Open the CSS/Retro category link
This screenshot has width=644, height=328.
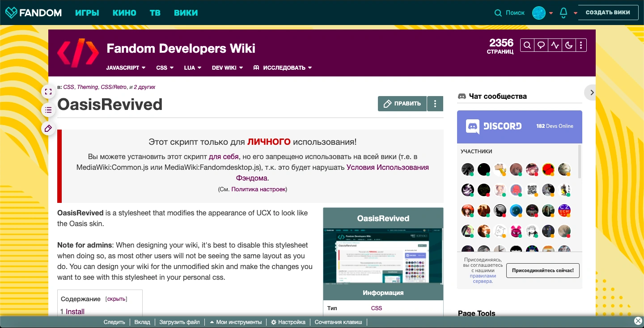point(114,87)
